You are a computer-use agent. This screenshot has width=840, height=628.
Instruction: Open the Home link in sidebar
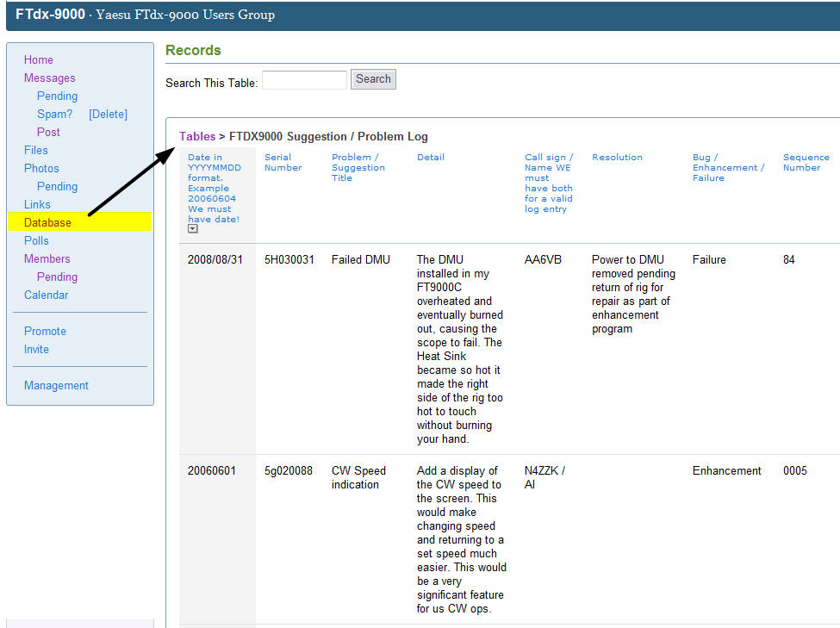pos(39,59)
